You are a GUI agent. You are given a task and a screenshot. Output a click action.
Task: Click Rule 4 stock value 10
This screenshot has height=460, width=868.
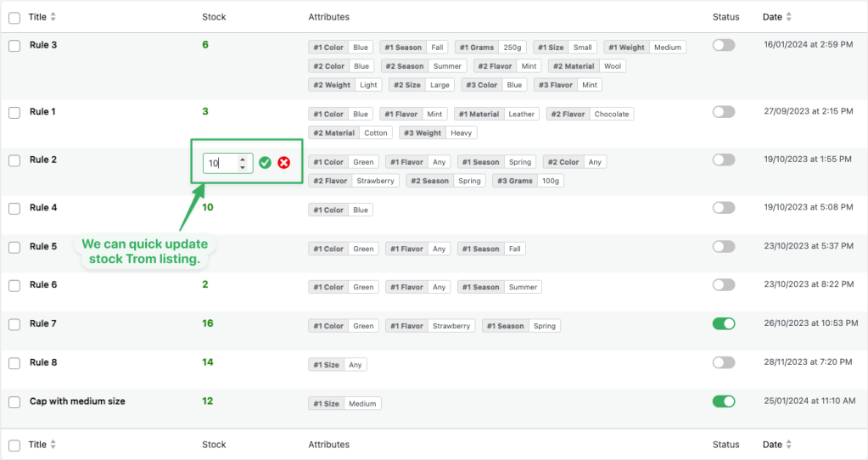coord(208,207)
